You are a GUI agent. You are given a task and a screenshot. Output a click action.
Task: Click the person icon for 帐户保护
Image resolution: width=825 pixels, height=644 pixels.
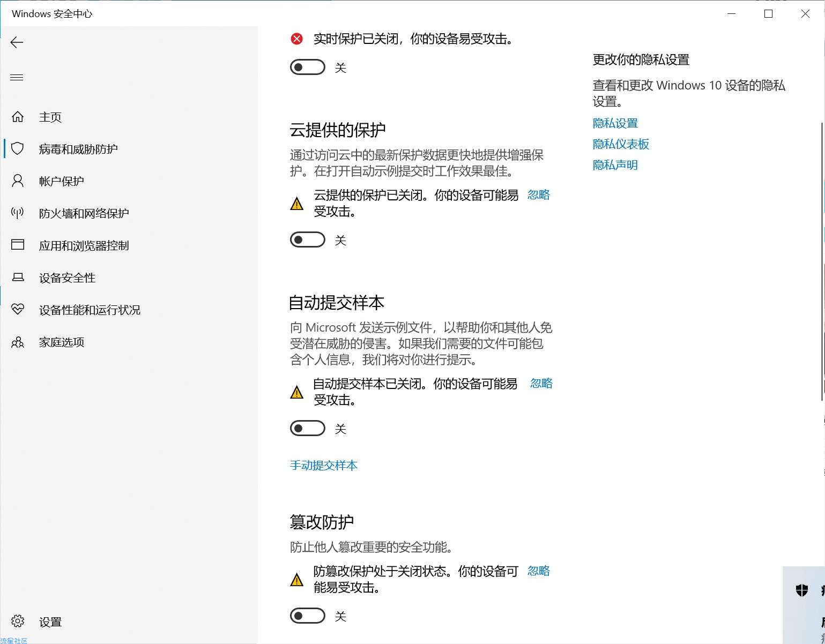pos(18,181)
